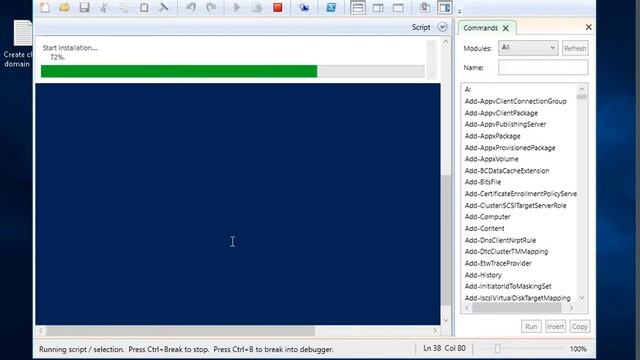Click console pane horizontal scrollbar thumb
640x360 pixels.
click(180, 331)
